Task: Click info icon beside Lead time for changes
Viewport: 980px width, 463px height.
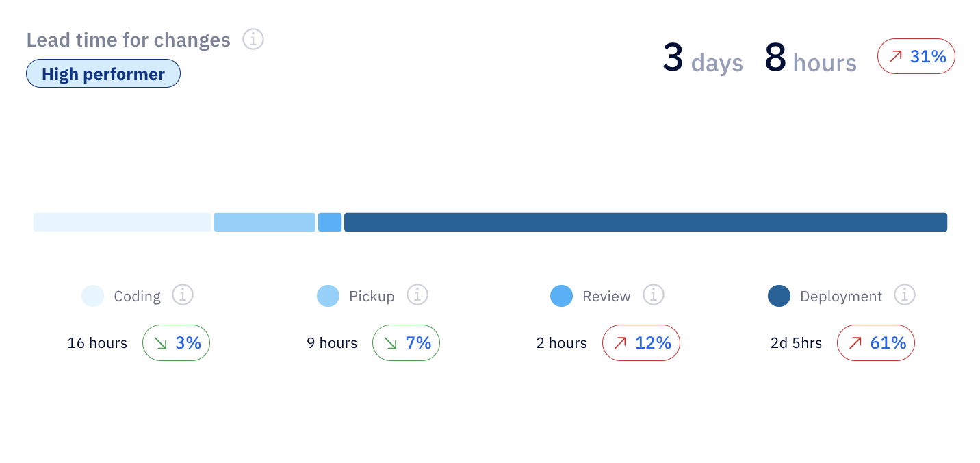Action: (253, 39)
